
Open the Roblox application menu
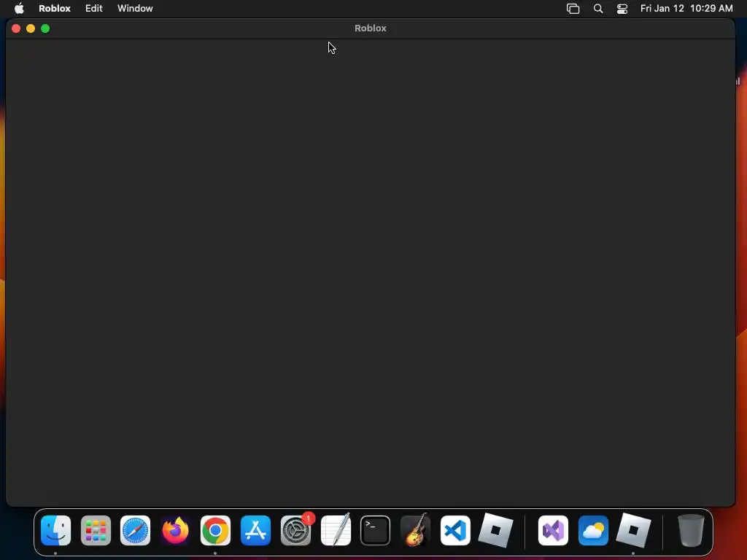54,9
